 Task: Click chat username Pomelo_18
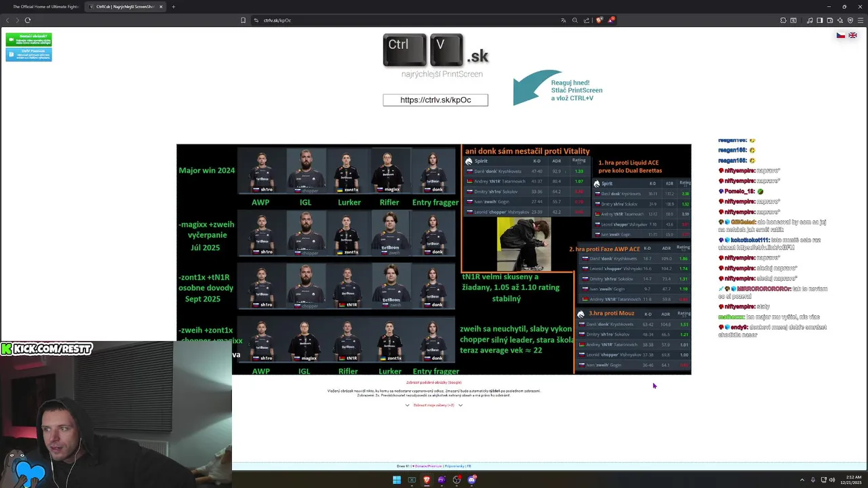coord(740,192)
